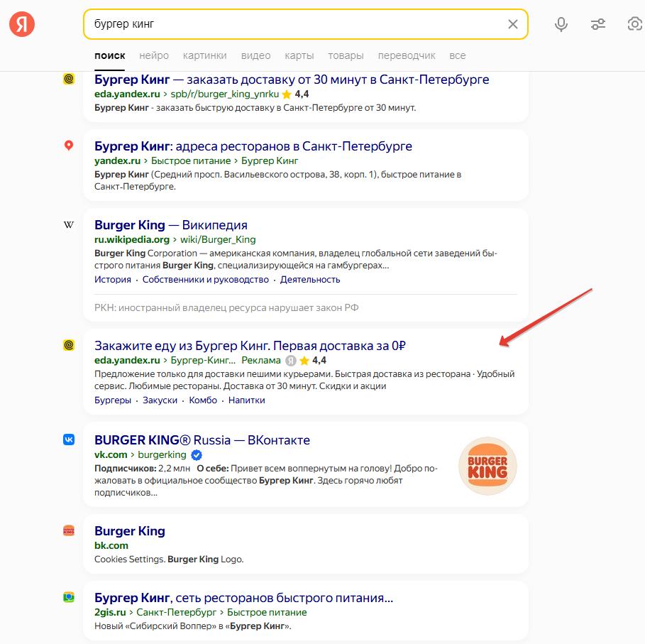This screenshot has height=644, width=645.
Task: Clear the search query with the X icon
Action: [x=512, y=24]
